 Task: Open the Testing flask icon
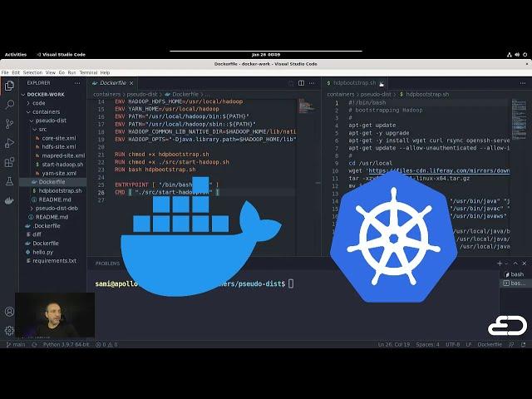[x=9, y=181]
